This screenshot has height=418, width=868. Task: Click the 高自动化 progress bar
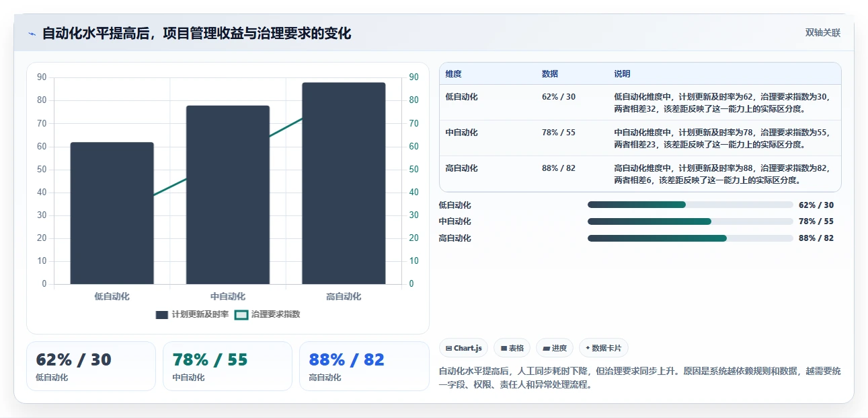pyautogui.click(x=691, y=238)
